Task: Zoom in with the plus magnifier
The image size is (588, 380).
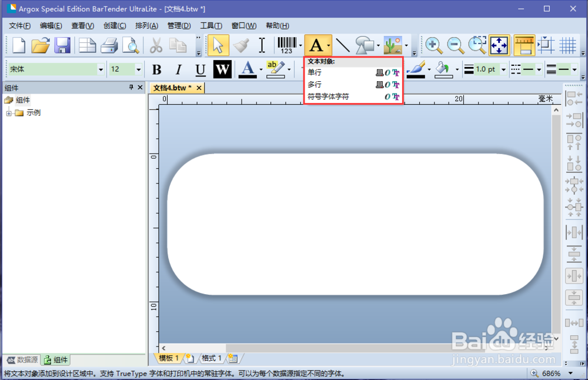Action: click(433, 45)
